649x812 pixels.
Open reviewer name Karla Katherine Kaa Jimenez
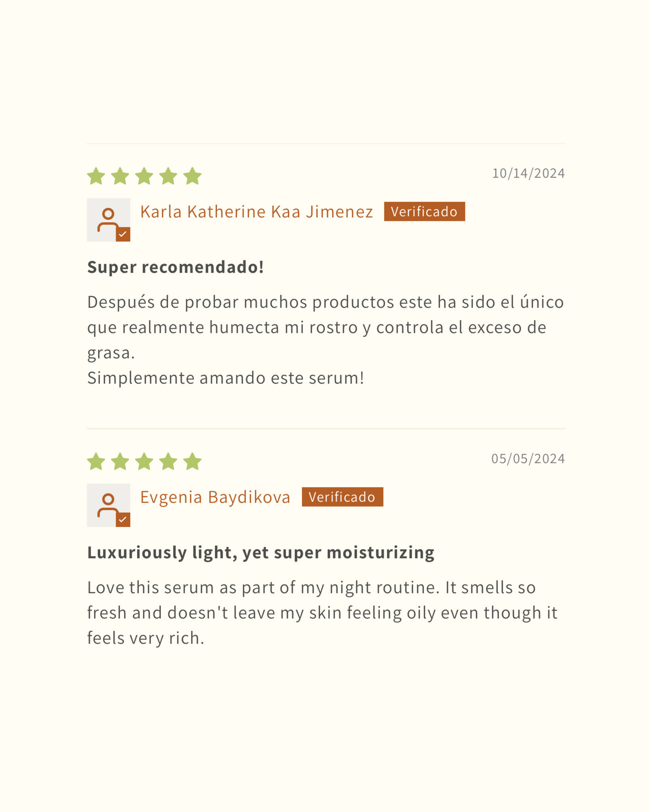(256, 212)
